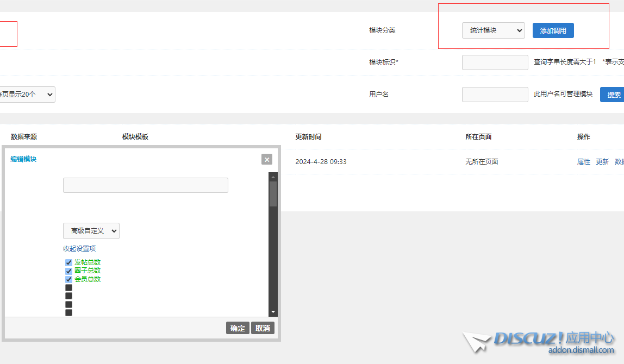The height and width of the screenshot is (364, 624).
Task: Toggle the 会员总数 checkbox
Action: pyautogui.click(x=68, y=279)
